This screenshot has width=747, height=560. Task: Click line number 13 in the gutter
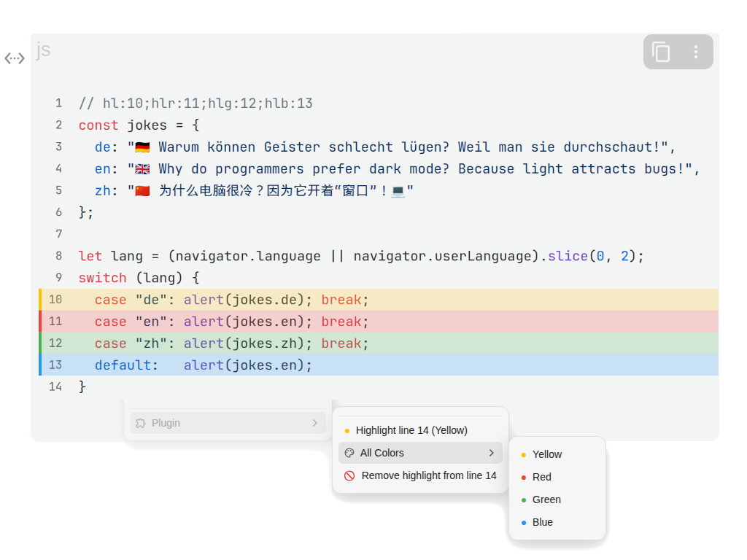click(x=55, y=365)
